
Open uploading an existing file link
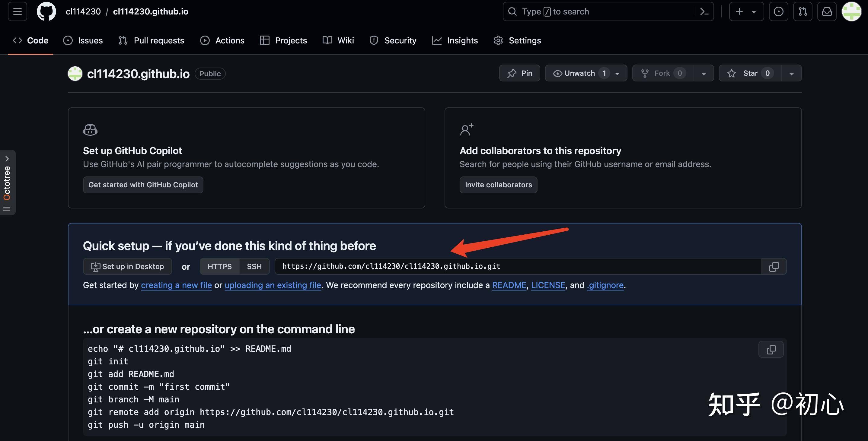[273, 285]
